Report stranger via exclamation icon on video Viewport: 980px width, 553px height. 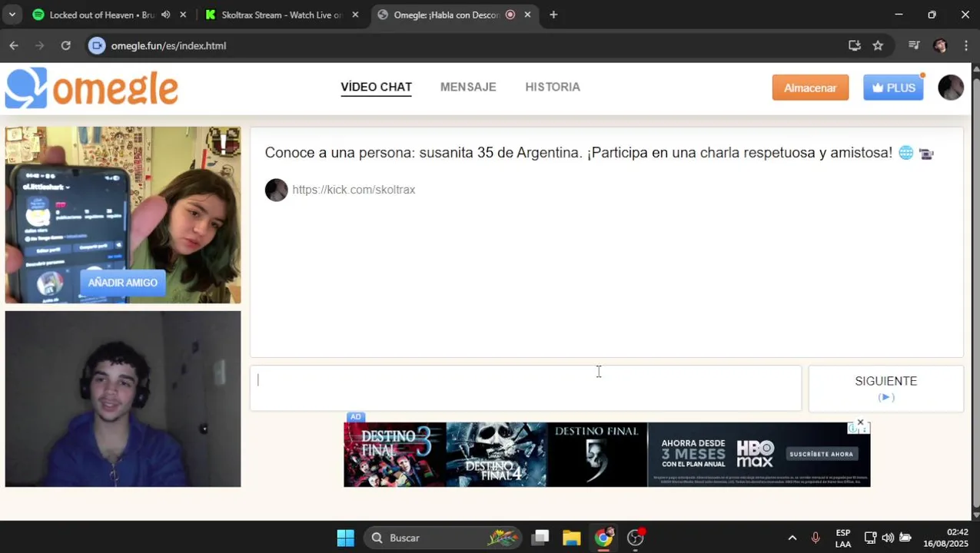(x=224, y=143)
